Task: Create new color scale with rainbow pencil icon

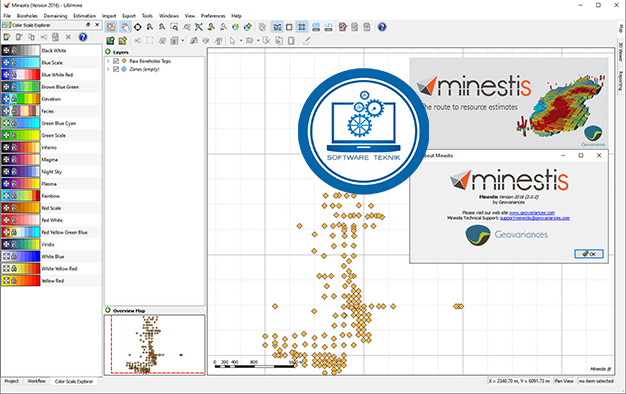Action: [x=7, y=37]
